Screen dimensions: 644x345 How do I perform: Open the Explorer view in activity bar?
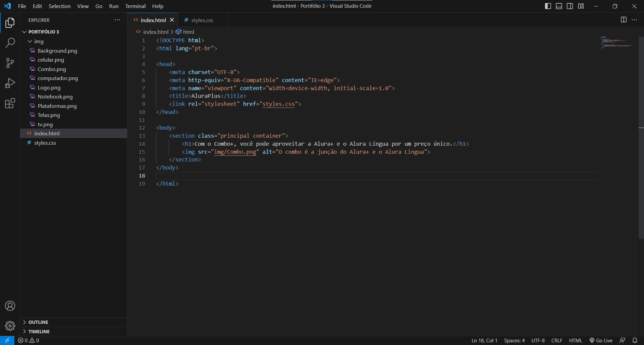pyautogui.click(x=10, y=23)
